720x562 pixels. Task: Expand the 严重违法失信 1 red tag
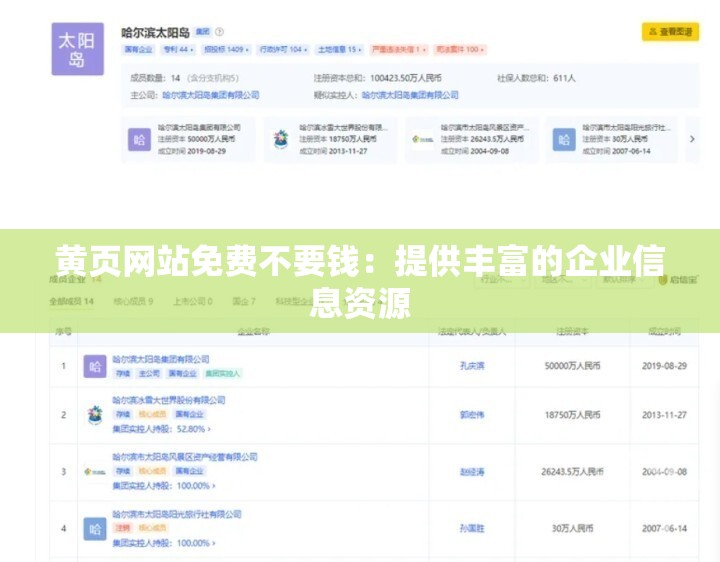(x=399, y=49)
